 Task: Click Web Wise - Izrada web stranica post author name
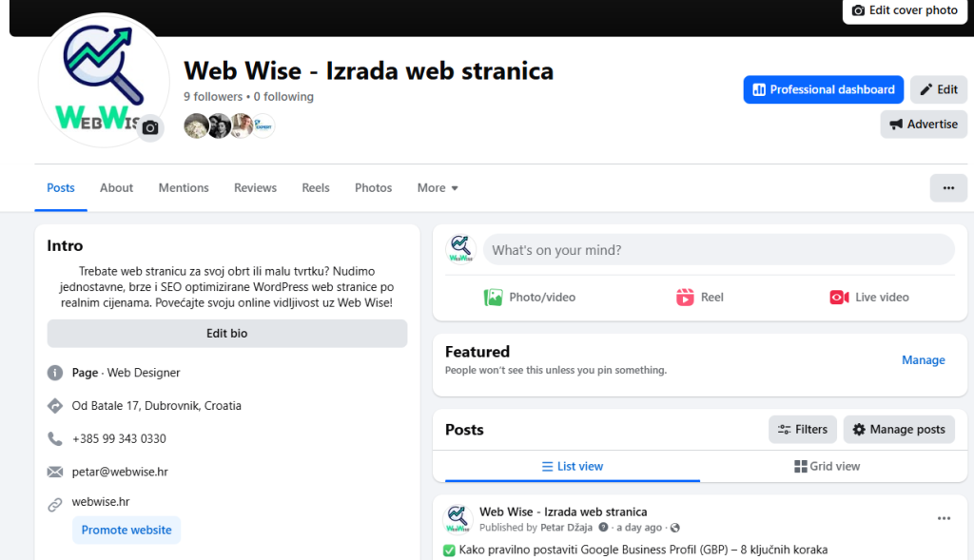[563, 512]
